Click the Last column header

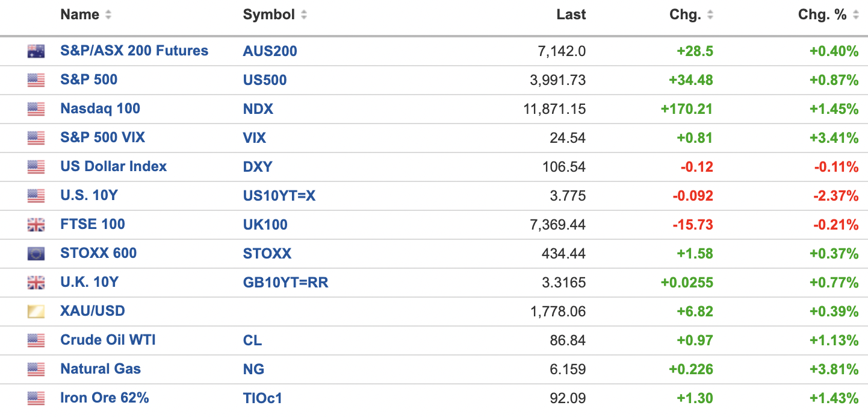(x=571, y=15)
